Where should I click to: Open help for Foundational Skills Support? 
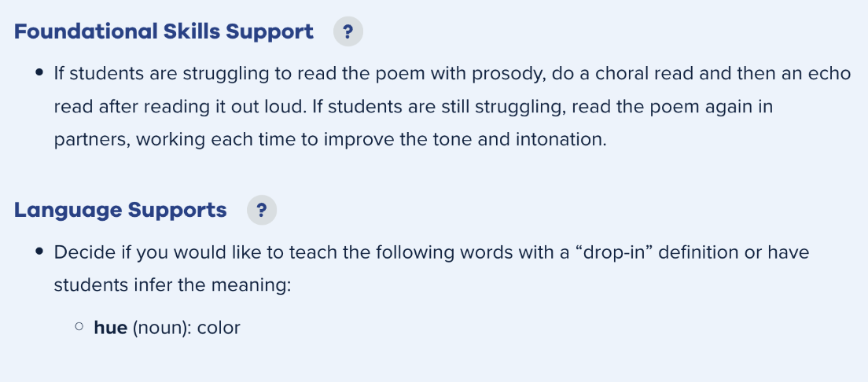pyautogui.click(x=348, y=31)
